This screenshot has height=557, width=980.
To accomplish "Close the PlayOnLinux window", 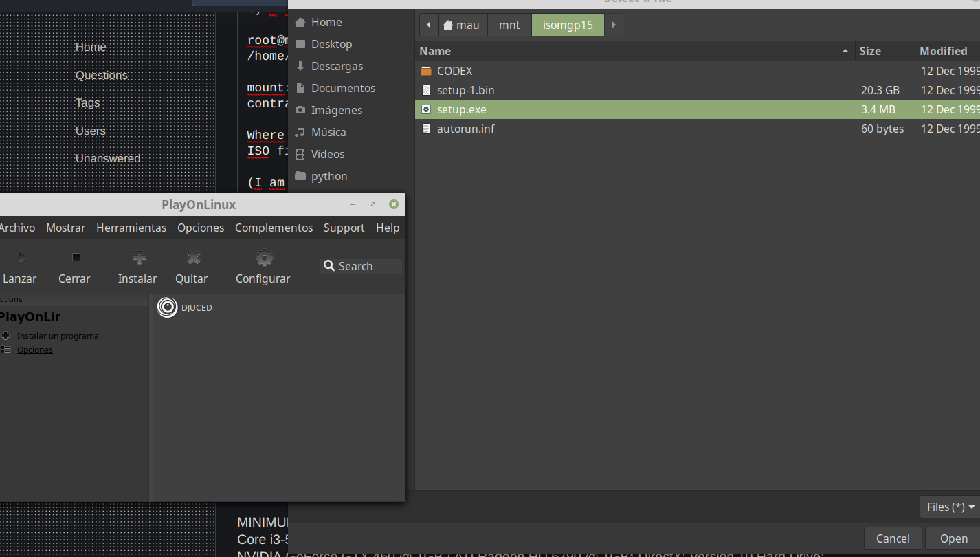I will click(393, 204).
